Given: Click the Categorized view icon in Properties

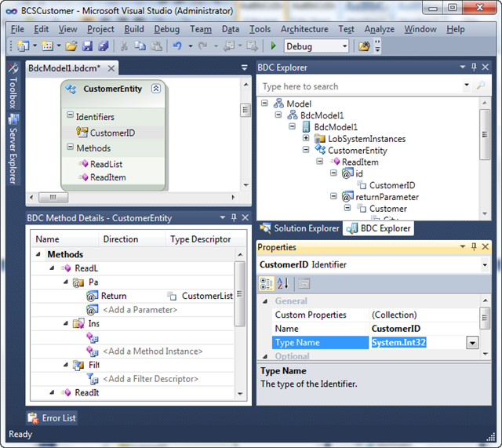Looking at the screenshot, I should (x=267, y=283).
